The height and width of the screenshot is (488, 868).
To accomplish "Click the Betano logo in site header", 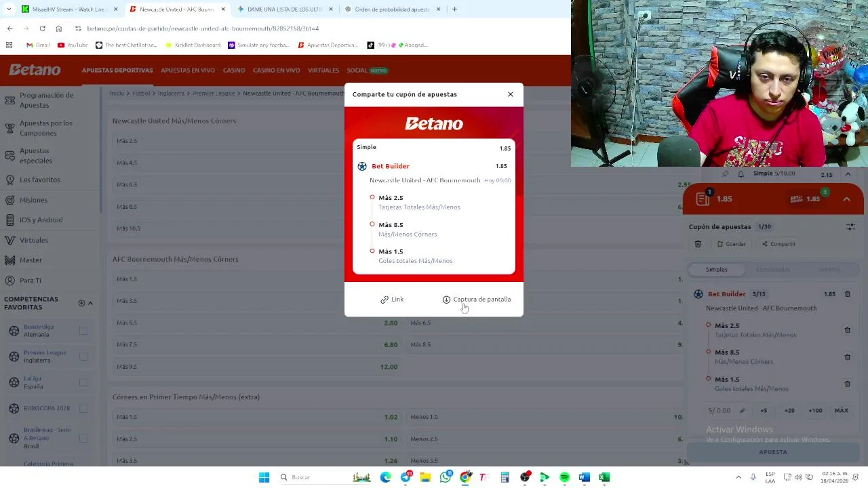I will coord(35,70).
